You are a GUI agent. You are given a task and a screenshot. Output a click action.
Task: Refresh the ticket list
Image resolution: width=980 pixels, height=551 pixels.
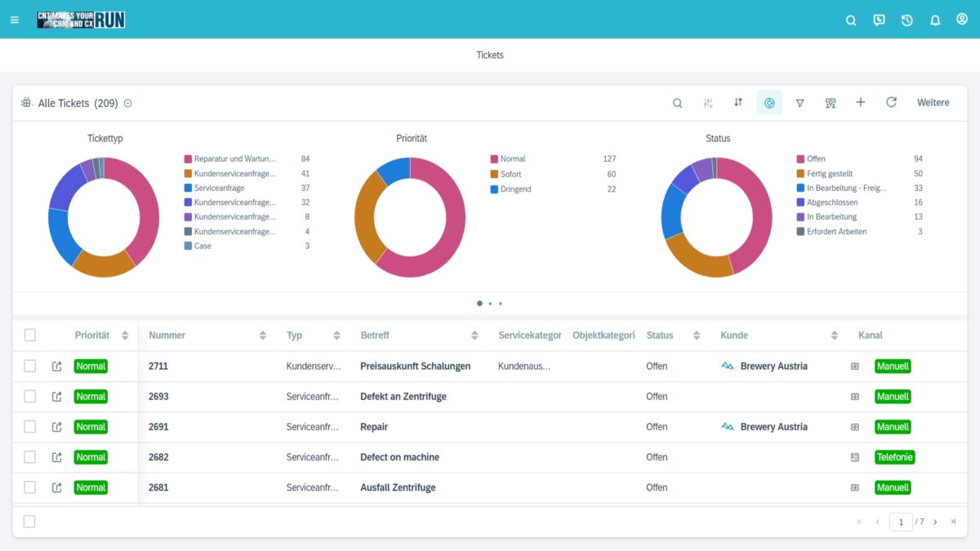click(x=891, y=103)
